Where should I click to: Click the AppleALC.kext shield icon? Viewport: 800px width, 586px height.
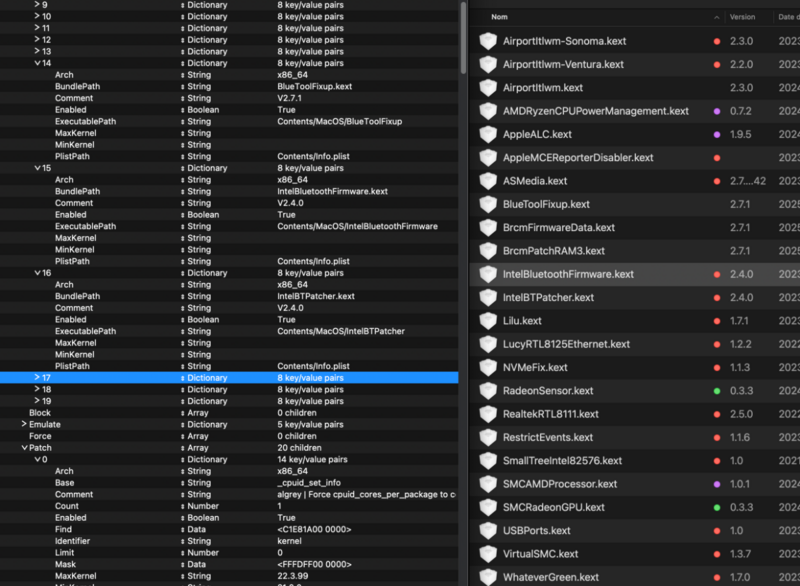point(487,135)
